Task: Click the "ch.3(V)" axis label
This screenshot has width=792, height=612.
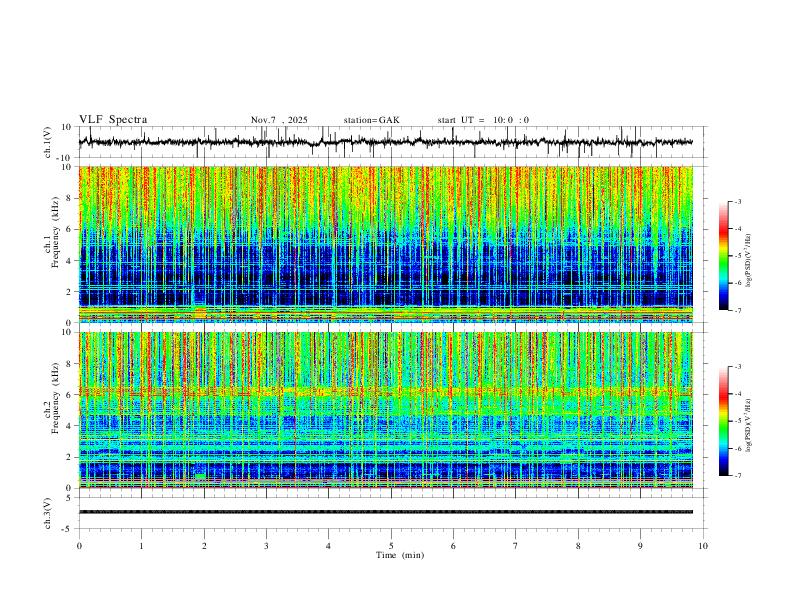Action: tap(48, 513)
